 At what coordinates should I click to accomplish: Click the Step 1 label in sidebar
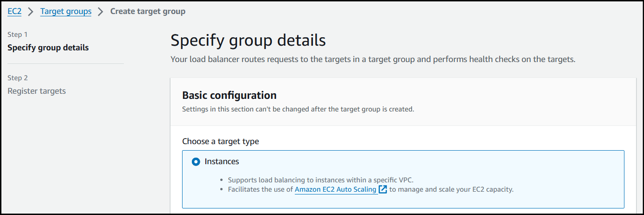click(x=18, y=35)
